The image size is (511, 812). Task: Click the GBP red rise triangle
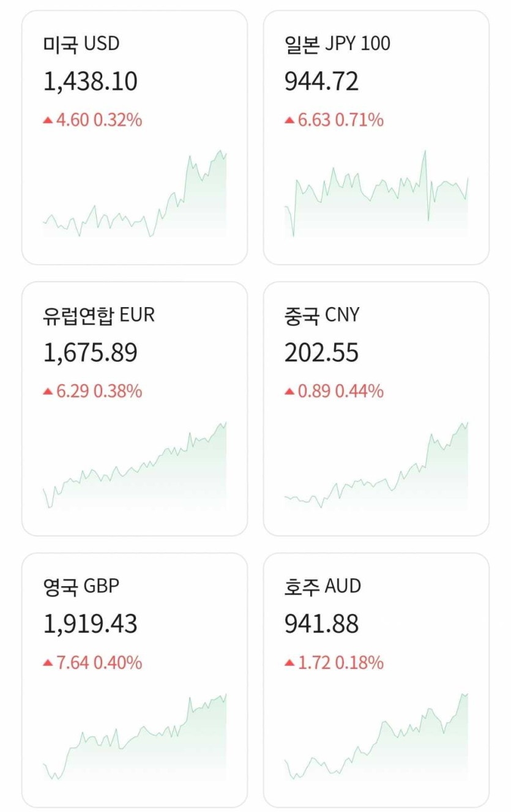click(48, 663)
